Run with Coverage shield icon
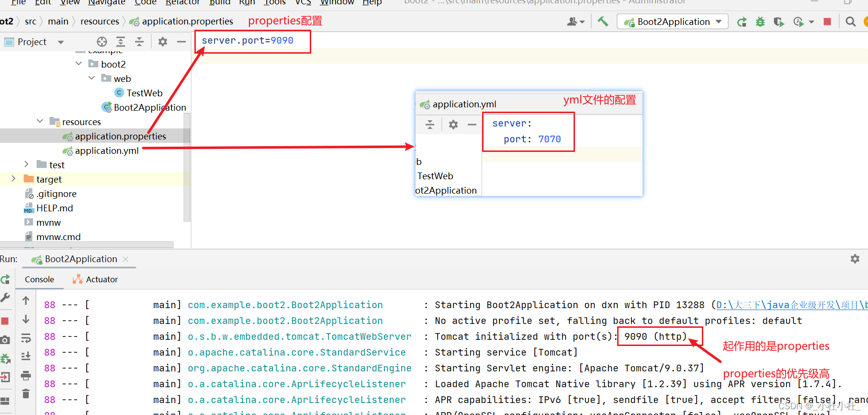This screenshot has height=415, width=868. pyautogui.click(x=779, y=22)
